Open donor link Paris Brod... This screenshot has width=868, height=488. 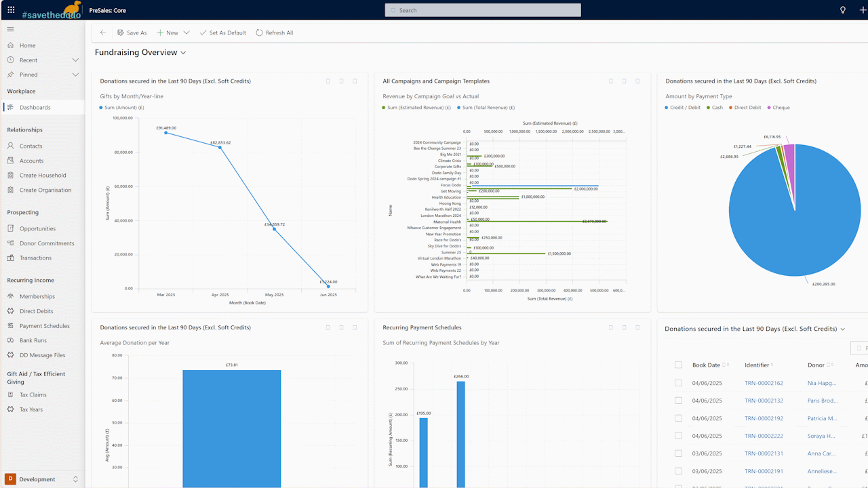(x=823, y=401)
